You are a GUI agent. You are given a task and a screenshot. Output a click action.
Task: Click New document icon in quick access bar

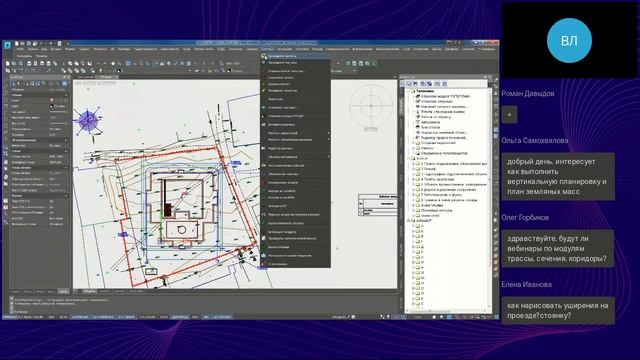pos(17,43)
